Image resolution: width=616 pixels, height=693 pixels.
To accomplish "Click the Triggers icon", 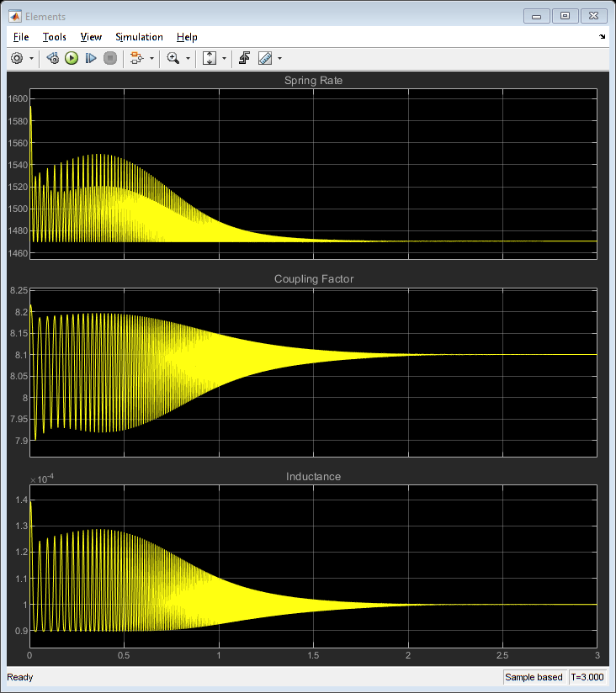I will pos(244,58).
